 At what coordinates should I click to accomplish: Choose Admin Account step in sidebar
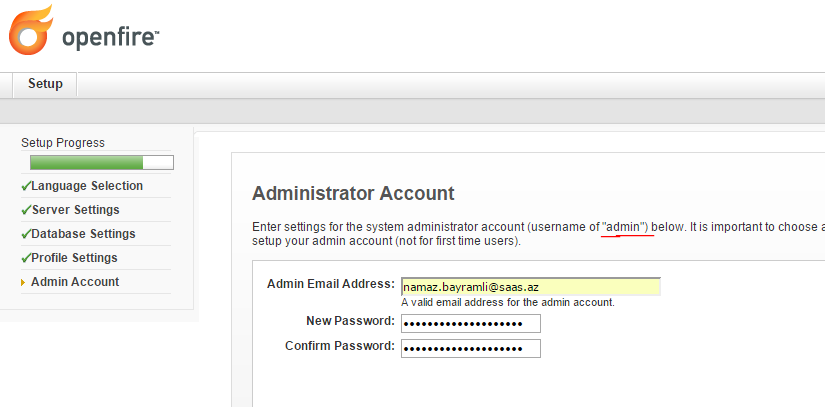[75, 282]
